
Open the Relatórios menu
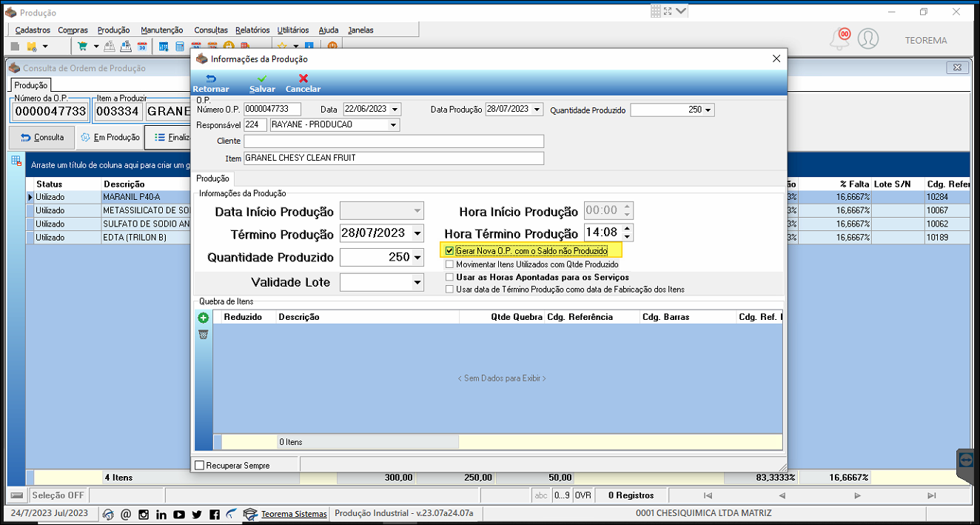click(x=252, y=30)
